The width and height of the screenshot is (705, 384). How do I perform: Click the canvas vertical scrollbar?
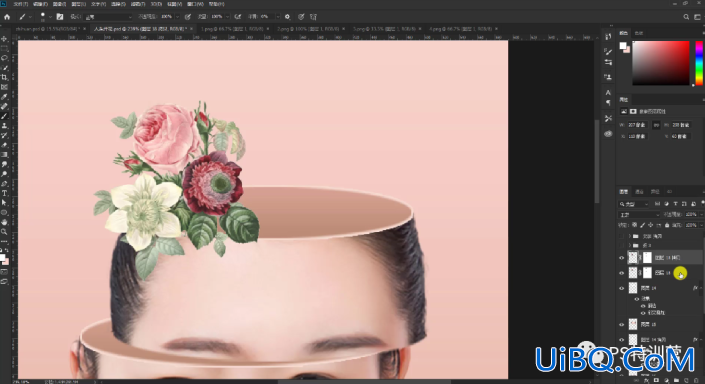pyautogui.click(x=597, y=162)
